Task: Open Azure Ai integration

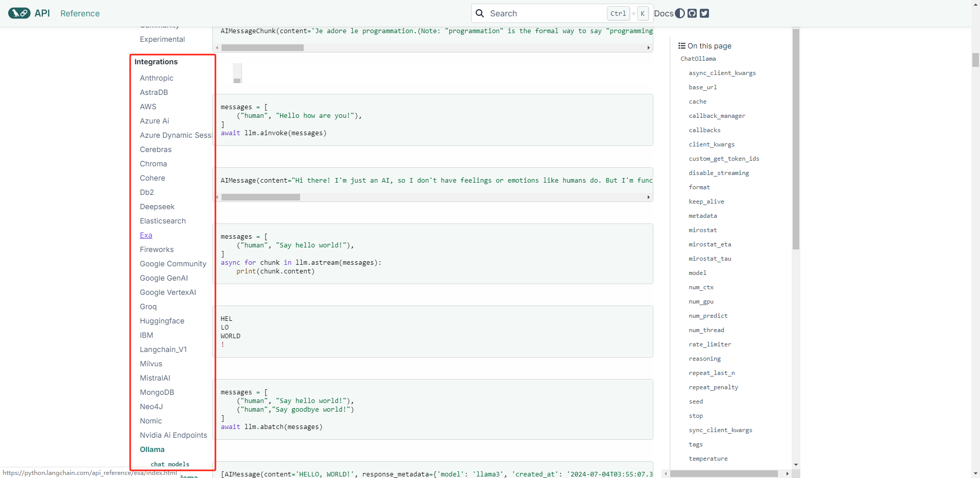Action: coord(155,121)
